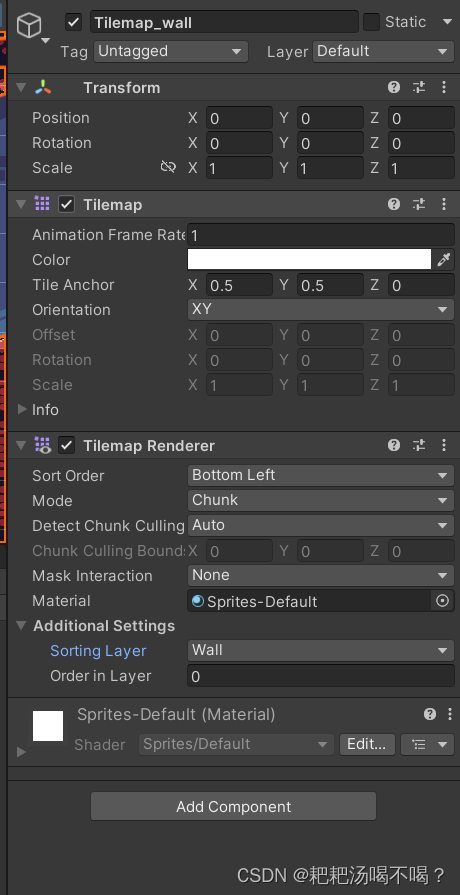Expand the Info foldout
The image size is (460, 895).
[22, 409]
